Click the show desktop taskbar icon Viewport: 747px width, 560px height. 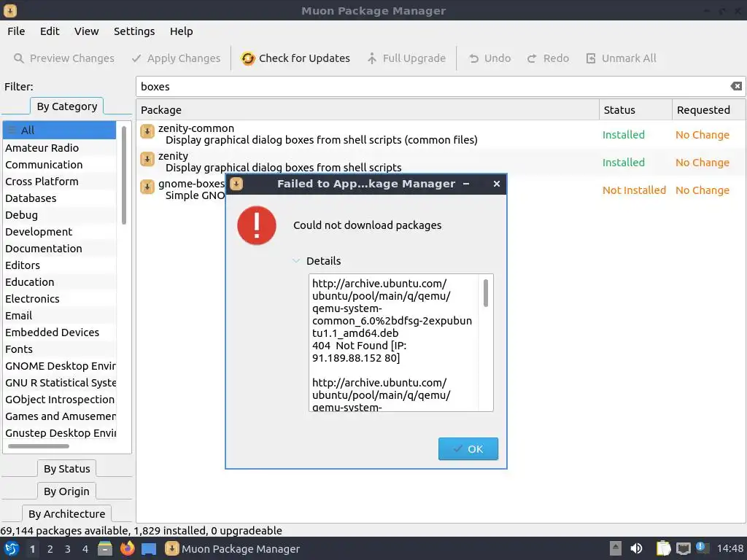click(149, 548)
